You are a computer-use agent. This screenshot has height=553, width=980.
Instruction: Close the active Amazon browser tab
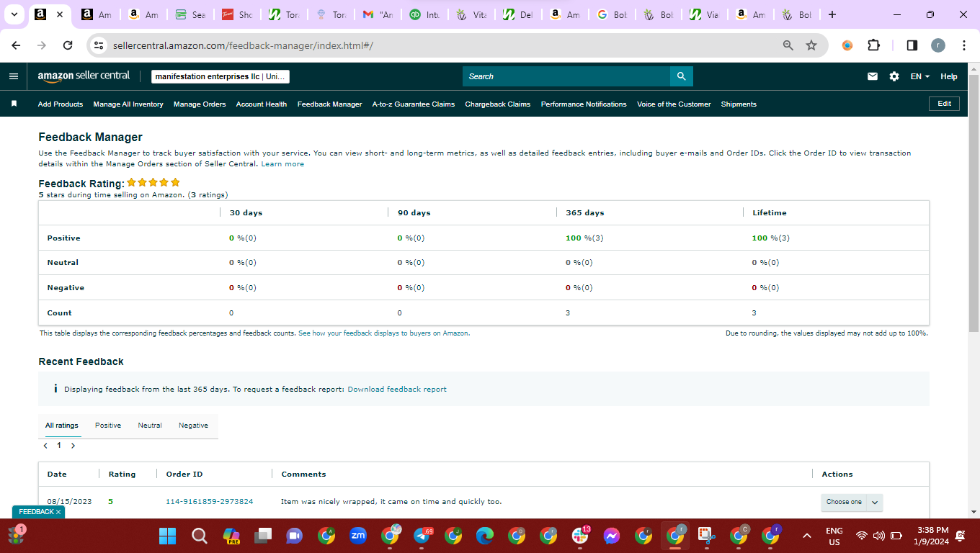click(59, 14)
